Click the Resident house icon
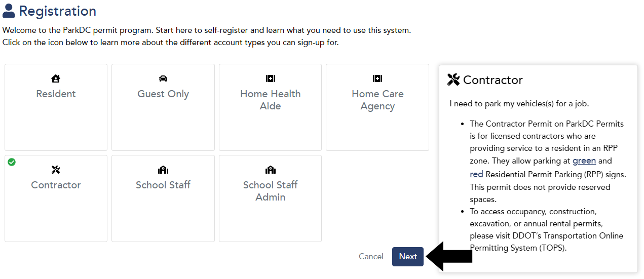Image resolution: width=644 pixels, height=279 pixels. (x=56, y=78)
